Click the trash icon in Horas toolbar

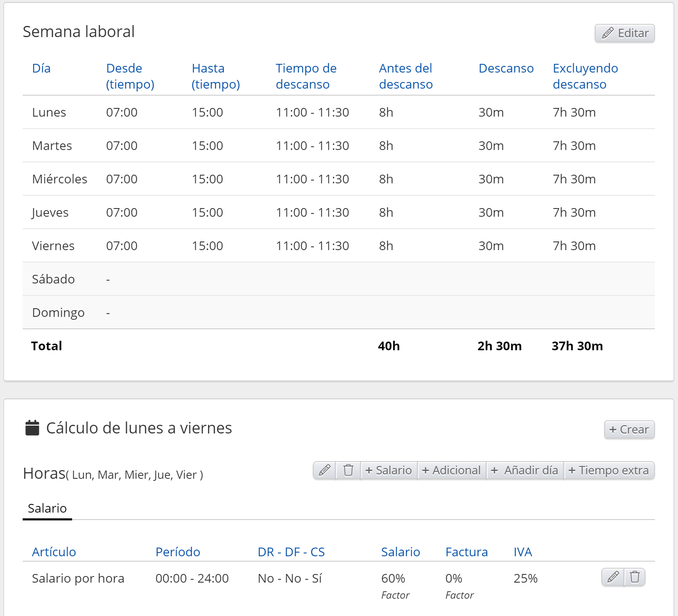pyautogui.click(x=348, y=470)
